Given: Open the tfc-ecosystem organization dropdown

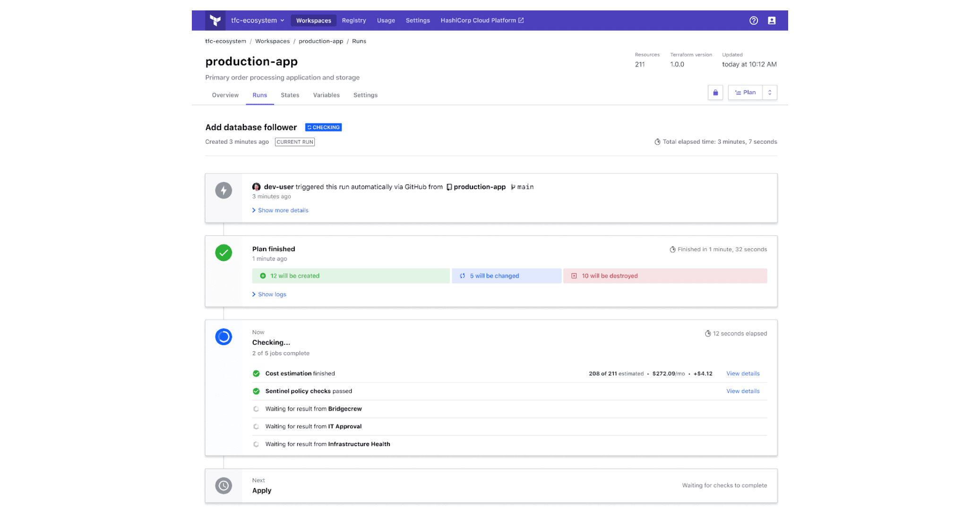Looking at the screenshot, I should coord(257,20).
